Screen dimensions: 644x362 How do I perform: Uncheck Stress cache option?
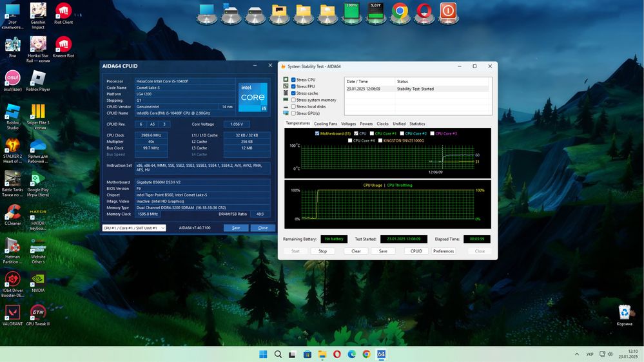pyautogui.click(x=293, y=93)
